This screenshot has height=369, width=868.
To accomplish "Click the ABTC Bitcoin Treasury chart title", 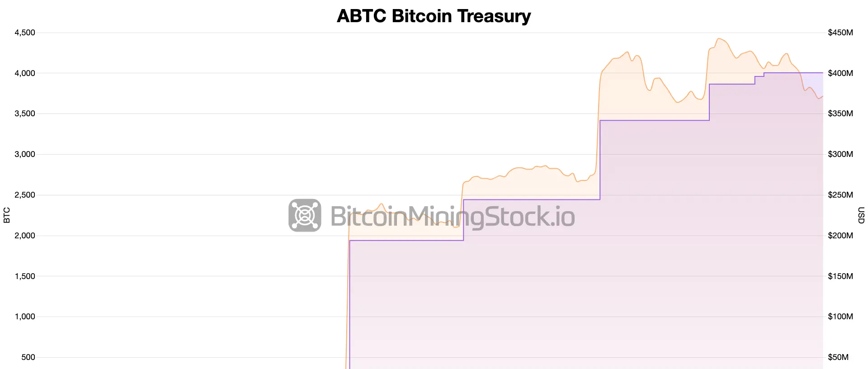I will click(434, 16).
